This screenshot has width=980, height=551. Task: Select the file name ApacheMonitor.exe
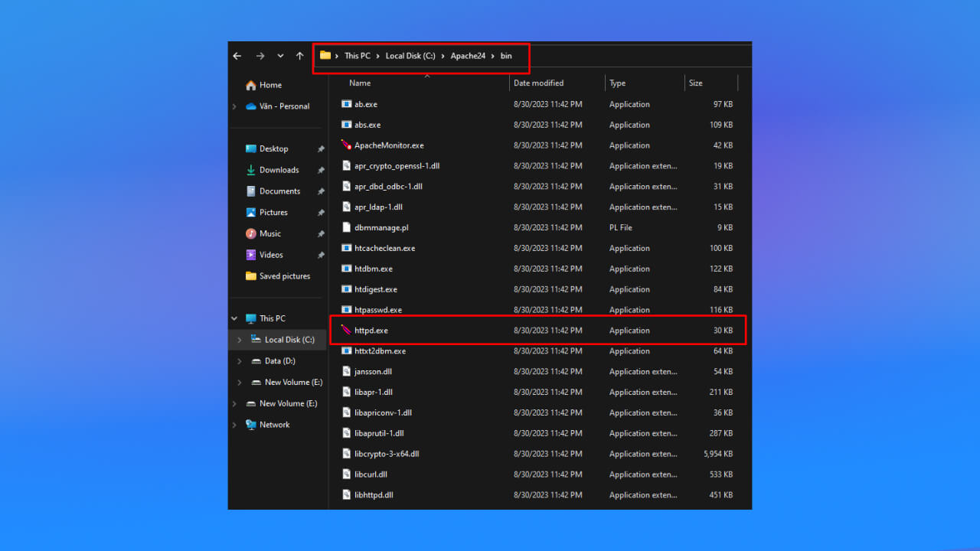coord(389,145)
